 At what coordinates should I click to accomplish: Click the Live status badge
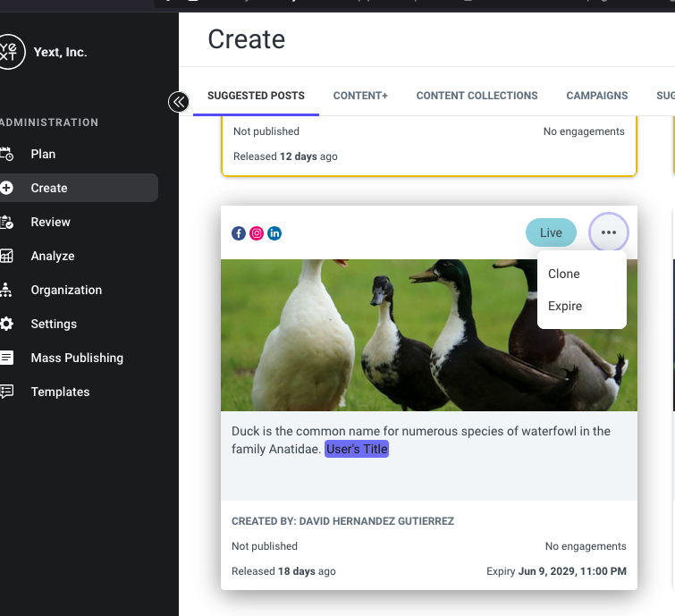[x=551, y=232]
